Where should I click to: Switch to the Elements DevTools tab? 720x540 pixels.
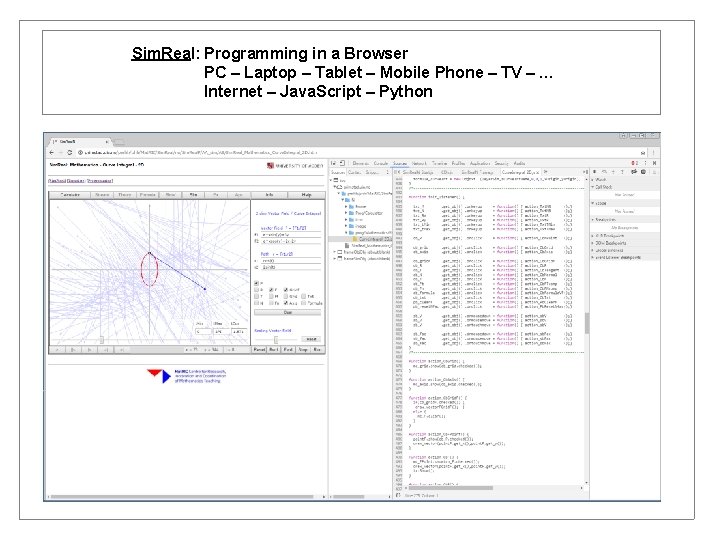(x=360, y=163)
